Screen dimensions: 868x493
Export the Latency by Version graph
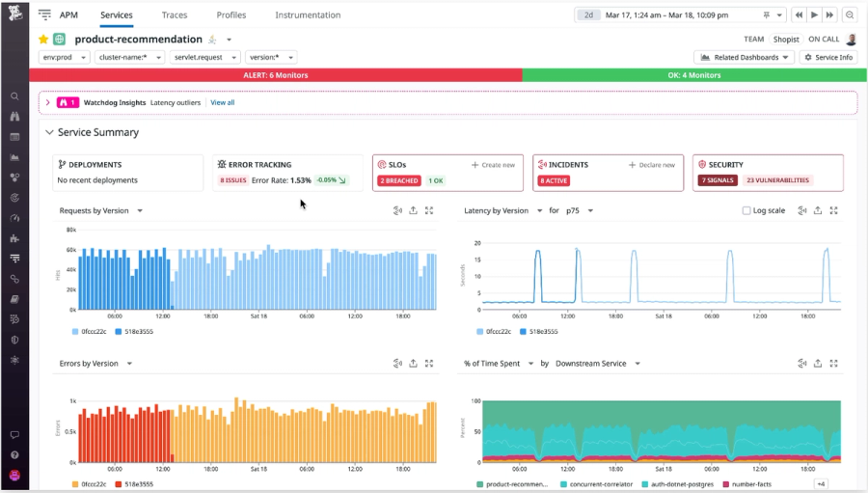(818, 210)
